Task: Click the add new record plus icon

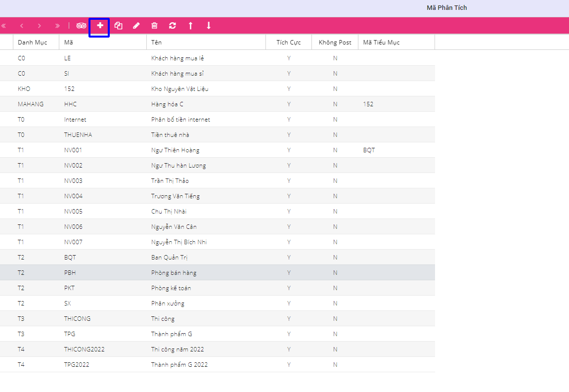Action: (100, 26)
